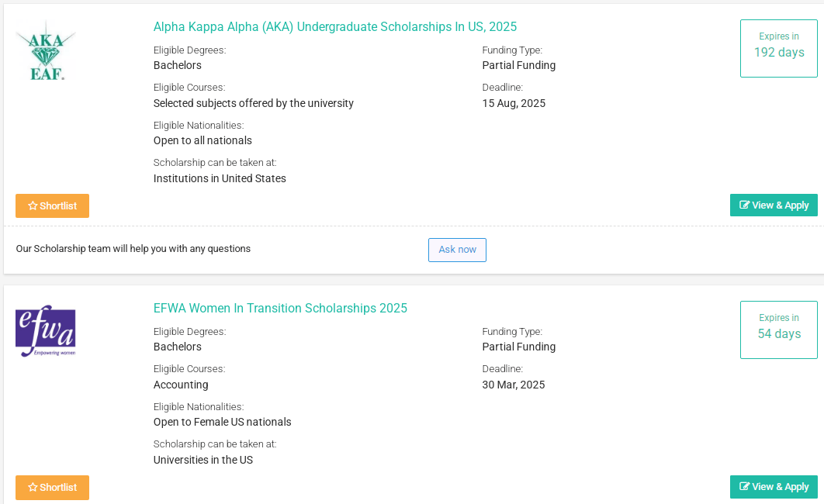The width and height of the screenshot is (824, 504).
Task: Click the Ask now button
Action: click(457, 250)
